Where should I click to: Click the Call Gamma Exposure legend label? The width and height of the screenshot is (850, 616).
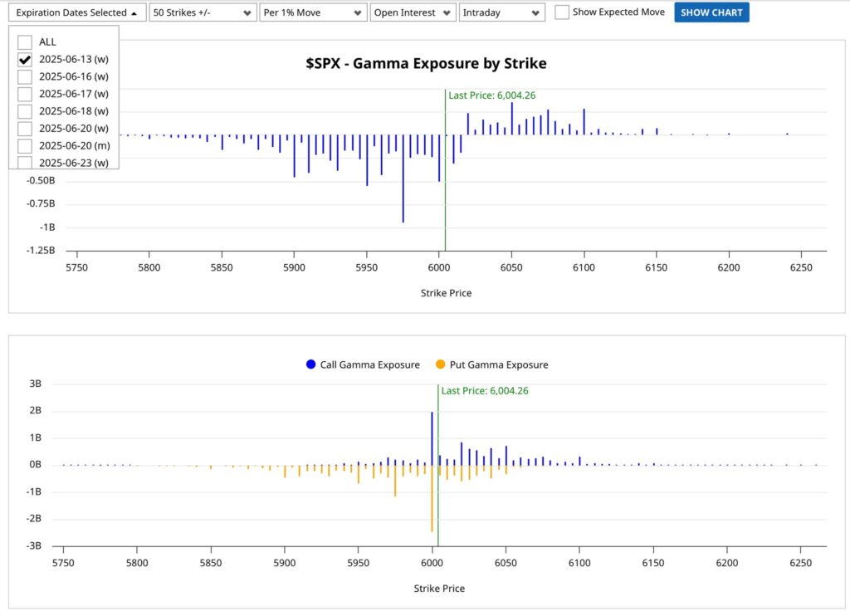point(369,364)
